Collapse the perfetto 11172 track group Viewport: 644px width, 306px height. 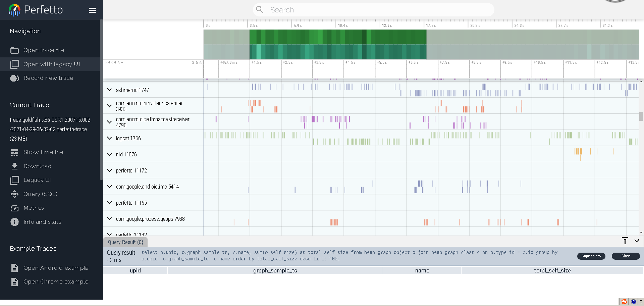(x=109, y=170)
